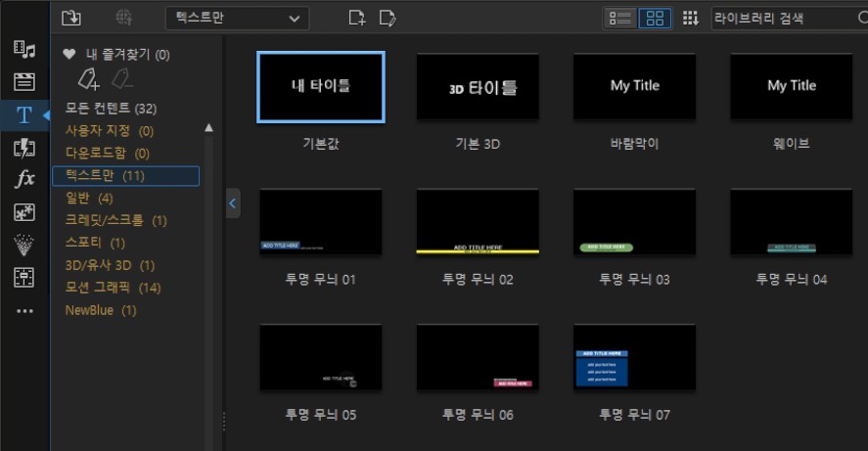Open the PiP Objects Room icon
The image size is (868, 451).
coord(24,212)
